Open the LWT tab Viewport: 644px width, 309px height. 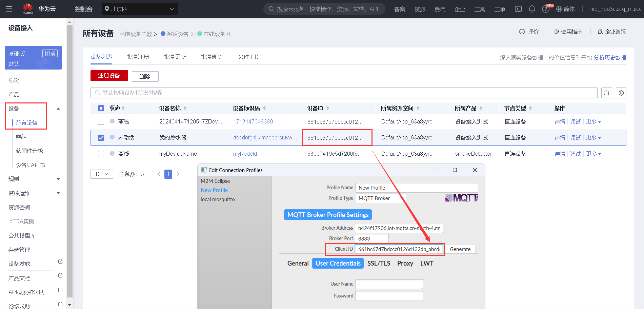pos(427,263)
